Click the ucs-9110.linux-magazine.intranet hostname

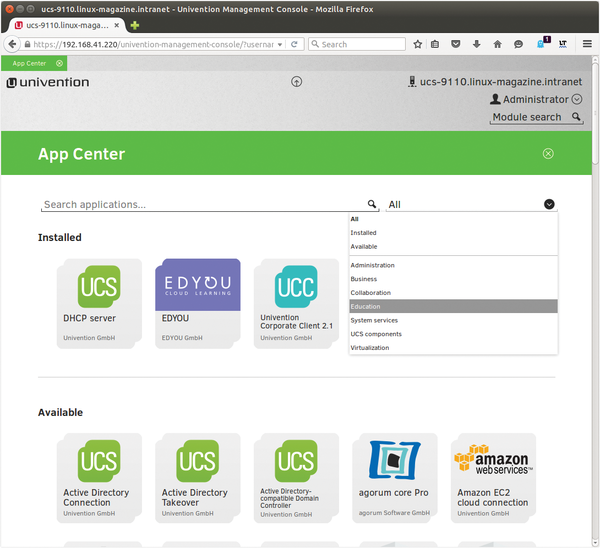point(501,82)
